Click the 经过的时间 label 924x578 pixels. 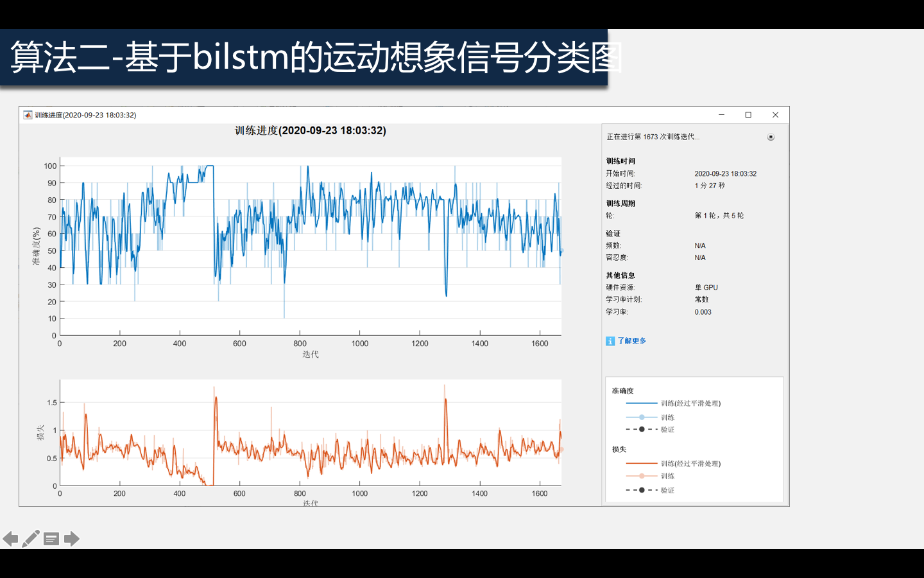point(624,186)
